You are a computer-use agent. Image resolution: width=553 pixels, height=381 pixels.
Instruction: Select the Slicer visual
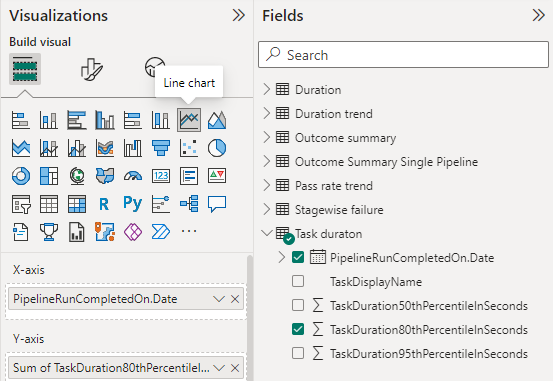(20, 204)
